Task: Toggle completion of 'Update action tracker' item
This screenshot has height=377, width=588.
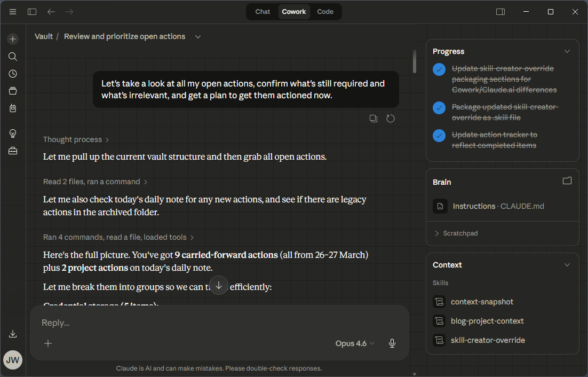Action: [x=439, y=136]
